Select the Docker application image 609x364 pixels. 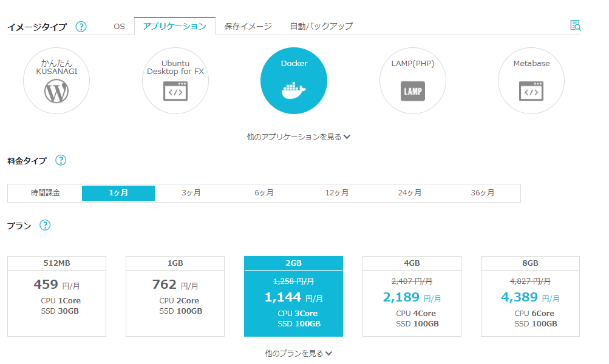click(x=294, y=81)
